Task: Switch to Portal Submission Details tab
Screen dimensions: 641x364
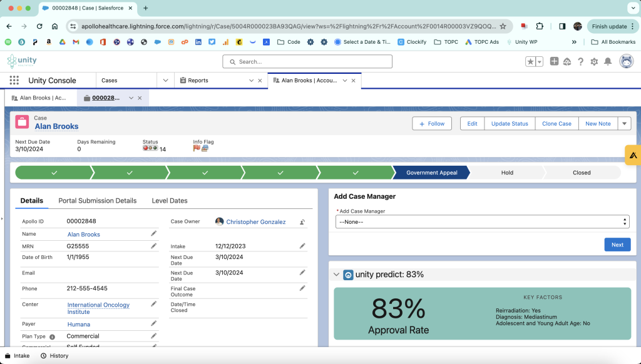Action: click(97, 201)
